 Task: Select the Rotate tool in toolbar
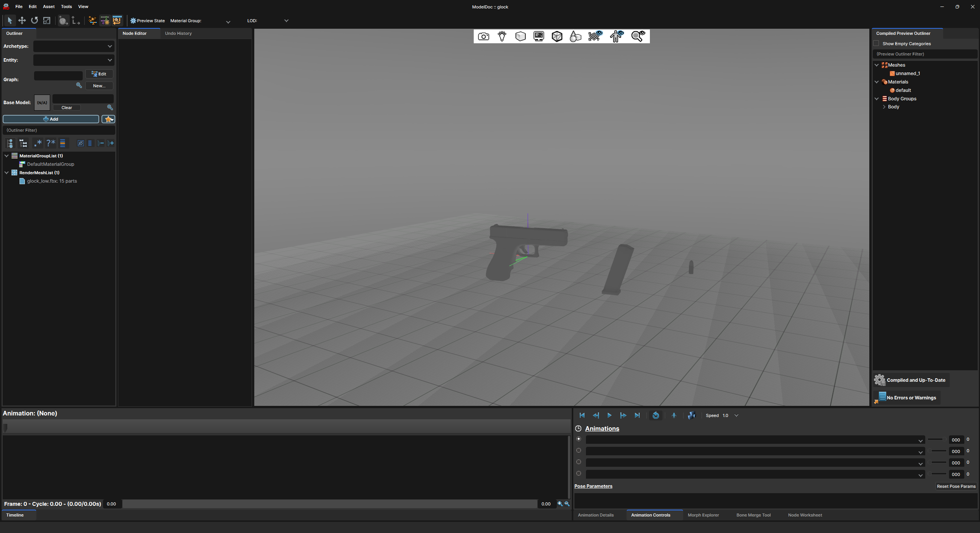[x=34, y=21]
